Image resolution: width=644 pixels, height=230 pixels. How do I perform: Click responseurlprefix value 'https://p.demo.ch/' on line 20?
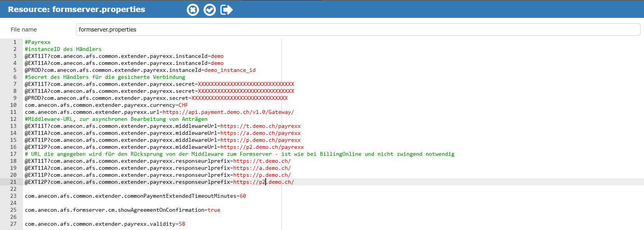[x=262, y=175]
